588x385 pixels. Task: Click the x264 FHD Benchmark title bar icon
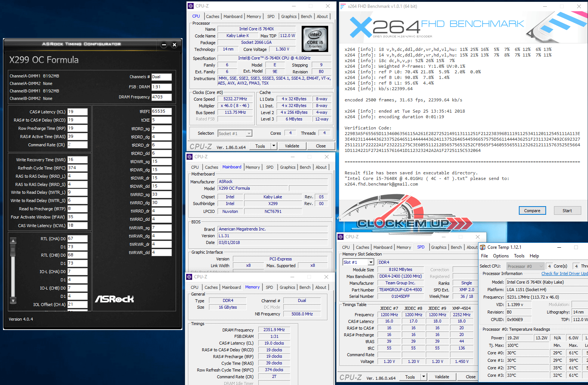343,6
